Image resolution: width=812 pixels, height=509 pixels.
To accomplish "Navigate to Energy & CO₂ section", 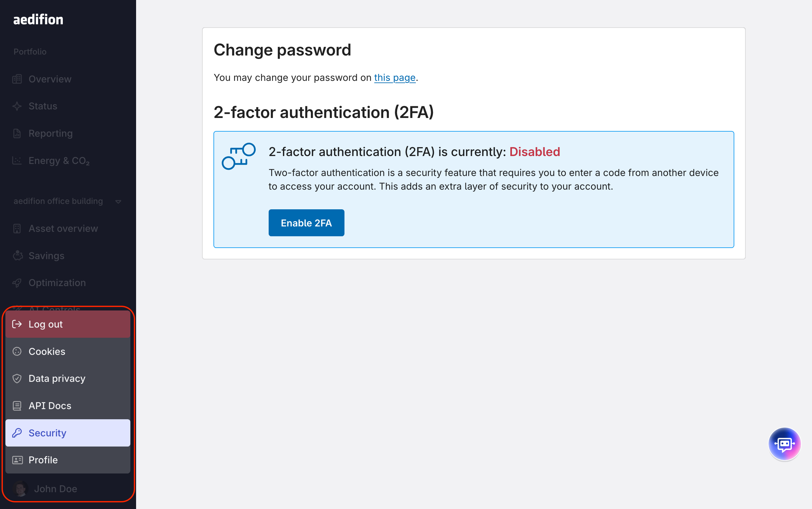I will pos(59,160).
